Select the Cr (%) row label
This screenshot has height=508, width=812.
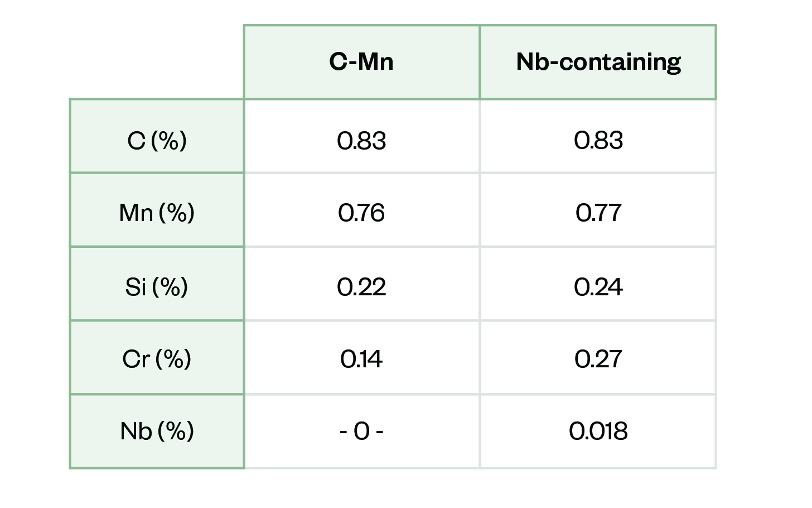coord(157,358)
